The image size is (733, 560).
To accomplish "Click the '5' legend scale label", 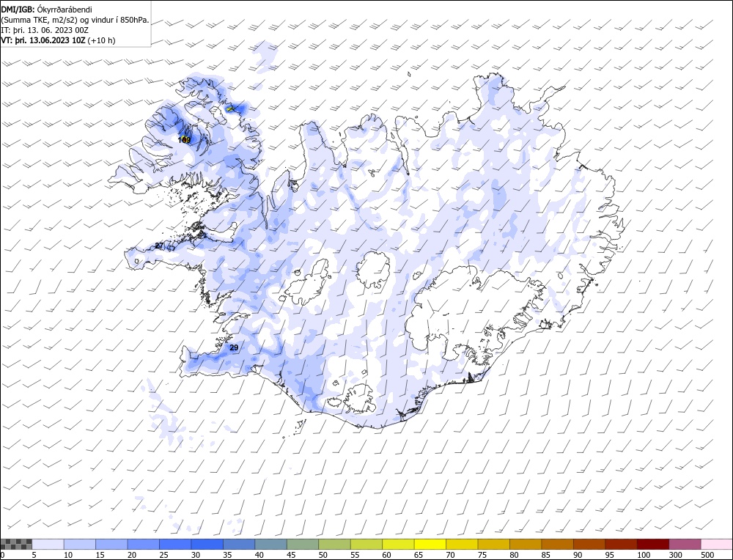I will [34, 555].
